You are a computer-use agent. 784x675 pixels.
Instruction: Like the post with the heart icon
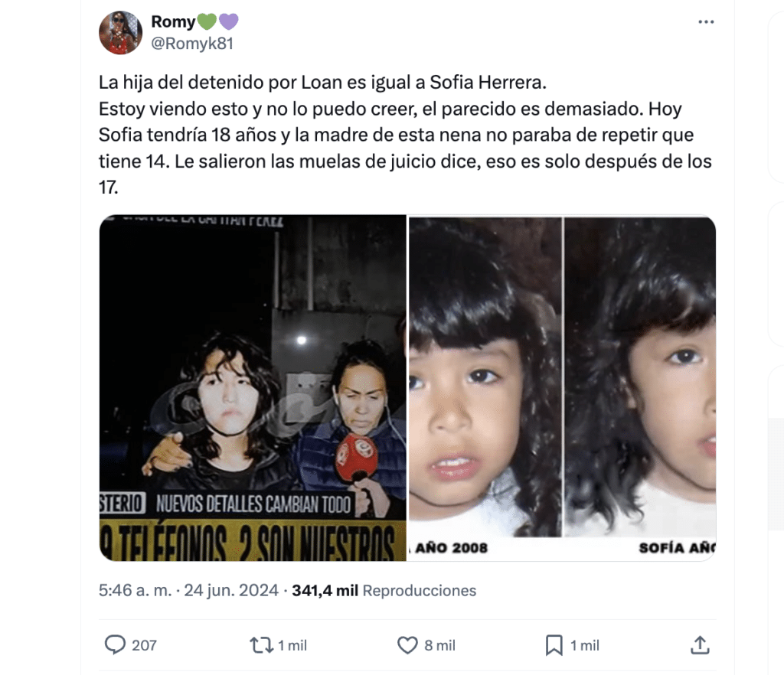point(407,645)
